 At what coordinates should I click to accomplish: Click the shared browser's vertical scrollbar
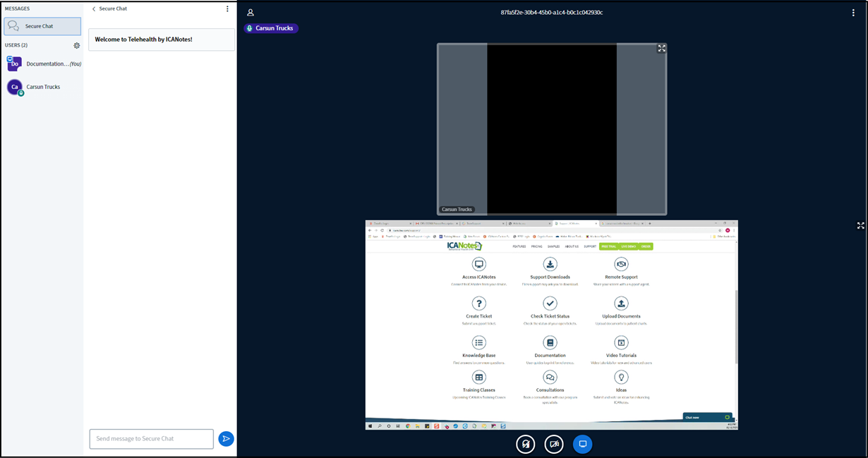[735, 325]
